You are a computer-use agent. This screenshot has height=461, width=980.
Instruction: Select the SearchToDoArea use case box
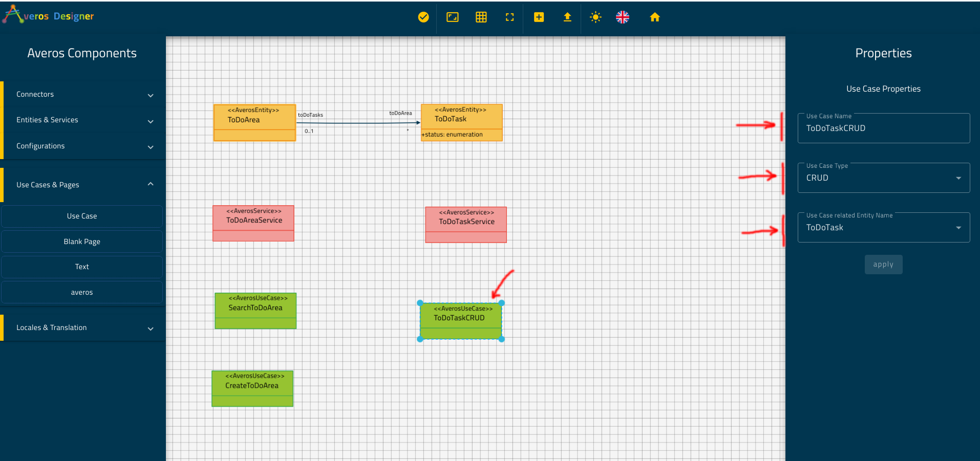[255, 311]
